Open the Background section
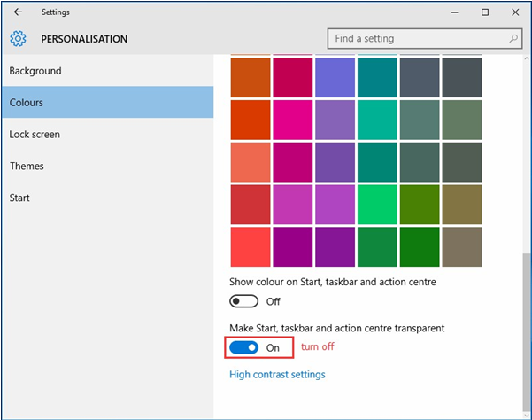Image resolution: width=532 pixels, height=420 pixels. 108,71
